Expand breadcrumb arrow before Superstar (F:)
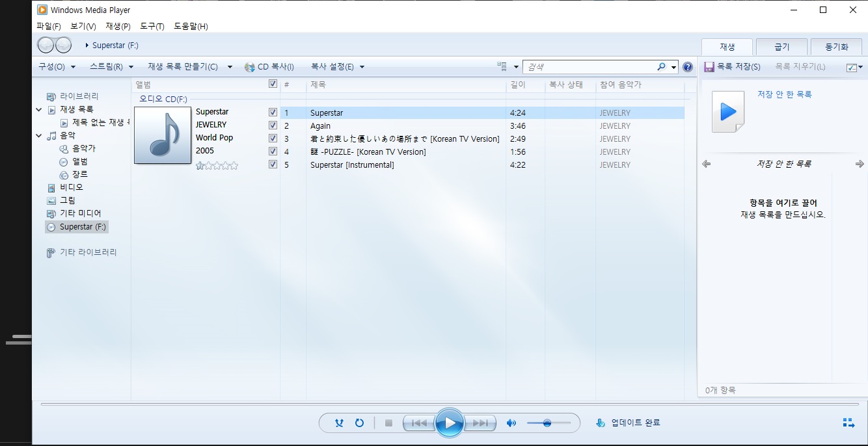This screenshot has width=868, height=446. point(87,46)
